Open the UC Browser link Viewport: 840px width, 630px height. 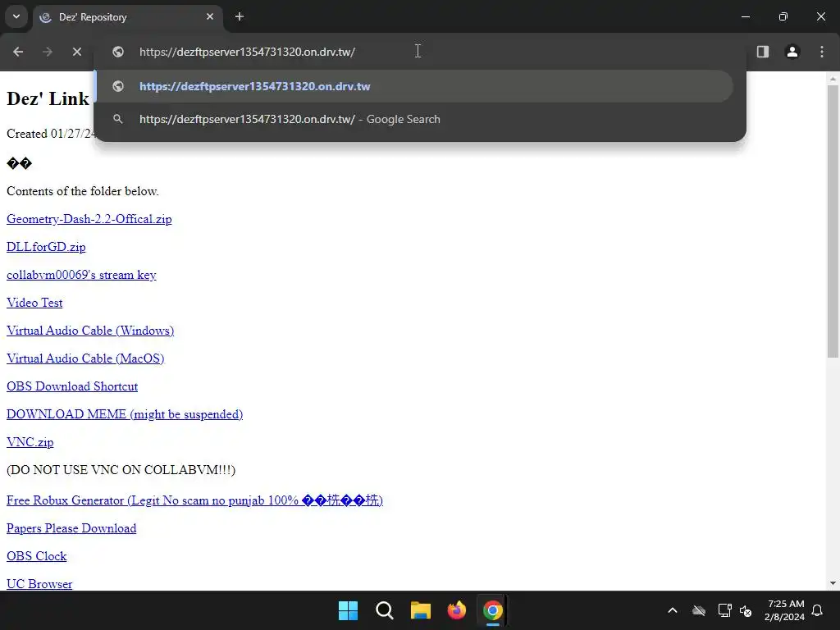point(39,584)
